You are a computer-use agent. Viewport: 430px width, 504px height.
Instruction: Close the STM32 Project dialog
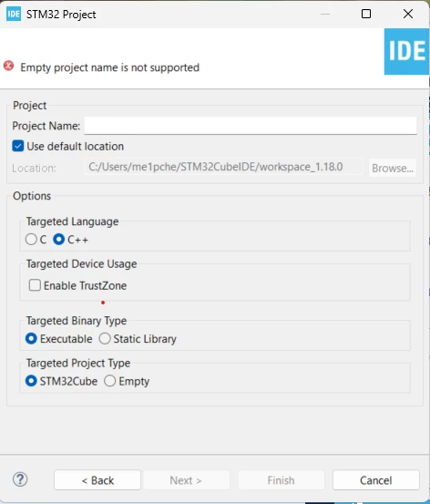[x=408, y=14]
